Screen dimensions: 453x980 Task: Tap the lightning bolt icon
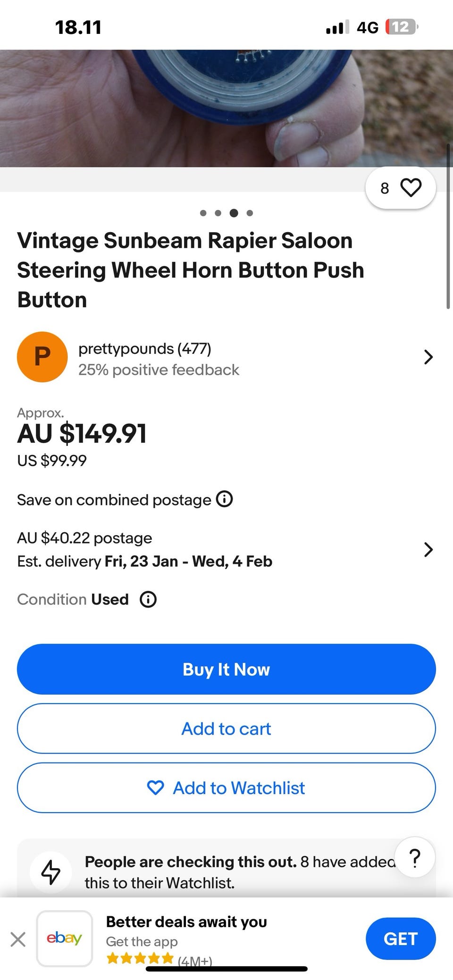pyautogui.click(x=51, y=871)
